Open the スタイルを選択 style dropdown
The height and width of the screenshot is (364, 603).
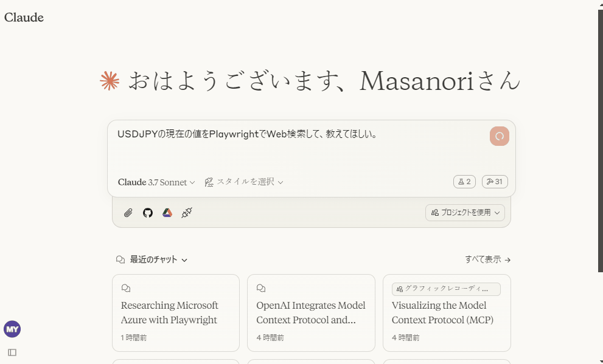click(244, 182)
